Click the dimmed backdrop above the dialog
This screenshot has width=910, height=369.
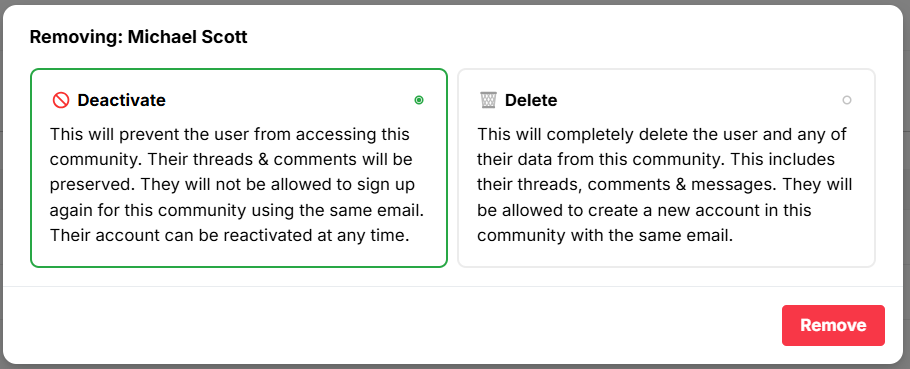(x=455, y=2)
